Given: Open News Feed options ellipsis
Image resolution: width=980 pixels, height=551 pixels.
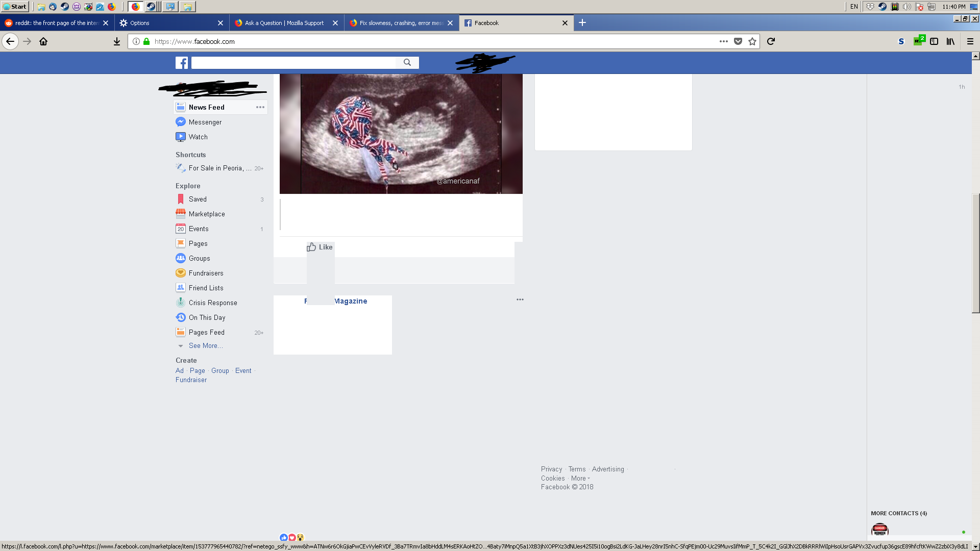Looking at the screenshot, I should pos(260,107).
